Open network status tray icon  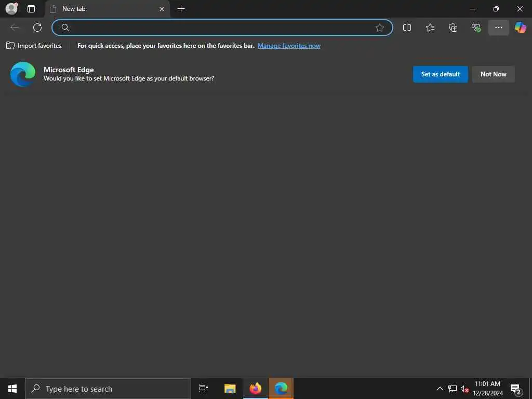[x=453, y=389]
